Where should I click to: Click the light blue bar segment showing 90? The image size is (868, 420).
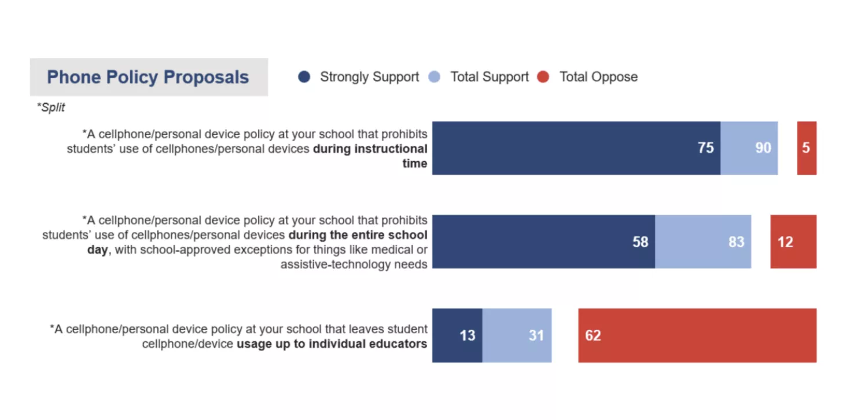tap(749, 148)
